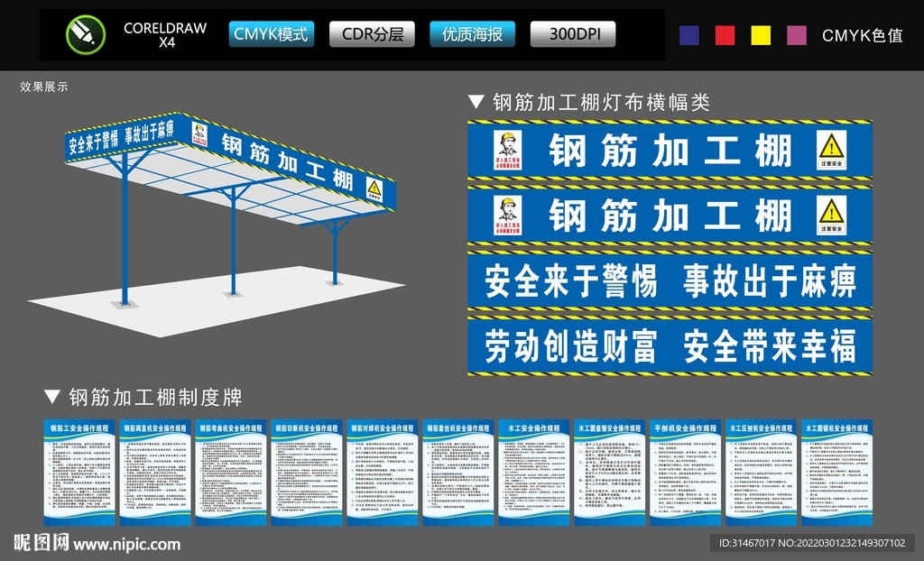Click the 300DPI badge

tap(573, 34)
